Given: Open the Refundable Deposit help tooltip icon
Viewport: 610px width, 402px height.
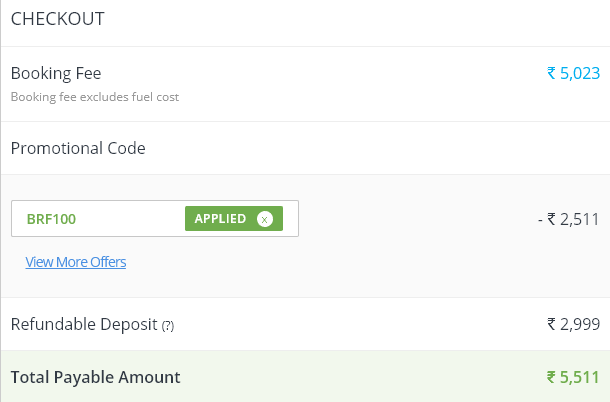Looking at the screenshot, I should click(x=168, y=326).
